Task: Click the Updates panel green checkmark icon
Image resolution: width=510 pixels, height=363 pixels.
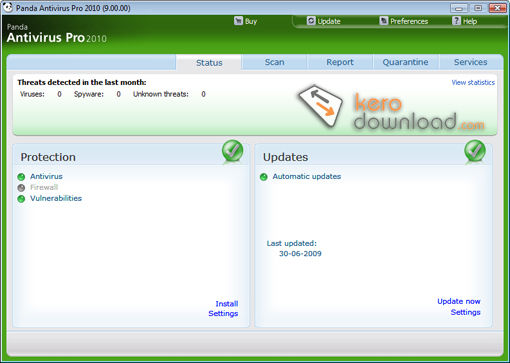Action: (475, 151)
